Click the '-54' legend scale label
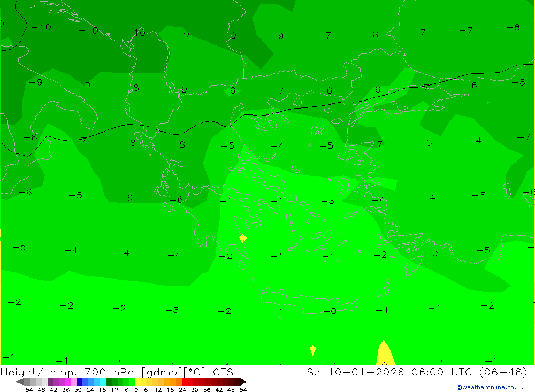The height and width of the screenshot is (392, 535). tap(27, 390)
